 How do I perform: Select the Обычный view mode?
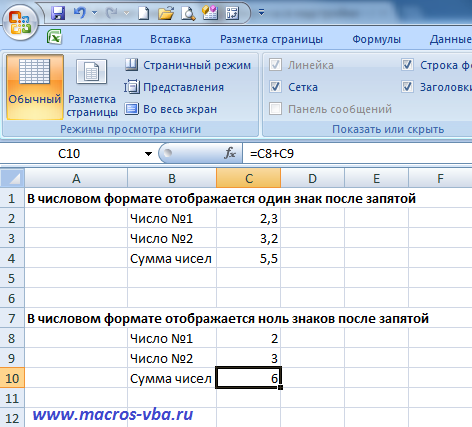click(x=35, y=87)
